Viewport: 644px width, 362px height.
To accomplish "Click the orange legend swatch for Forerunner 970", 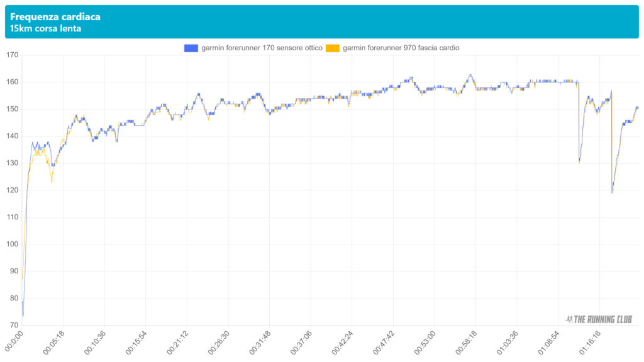I will click(x=333, y=48).
